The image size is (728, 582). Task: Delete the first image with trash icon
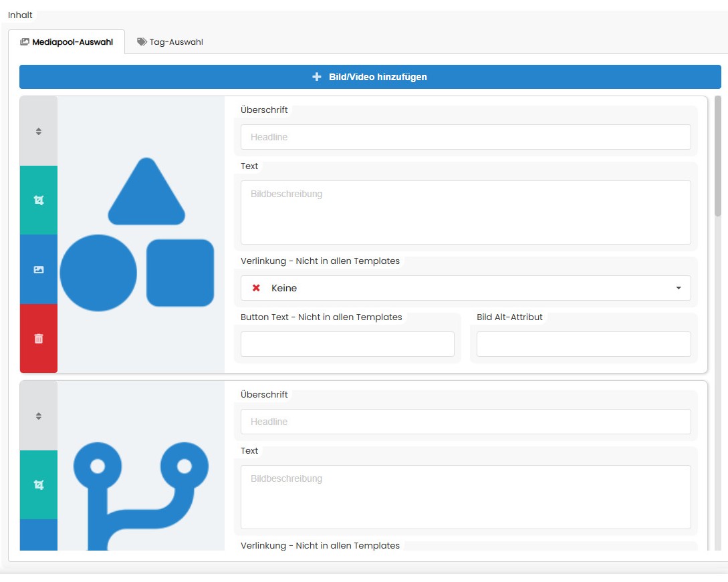39,338
